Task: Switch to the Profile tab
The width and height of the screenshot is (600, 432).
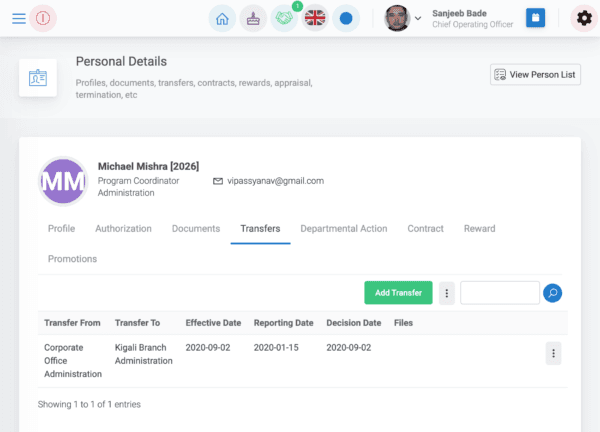Action: point(61,228)
